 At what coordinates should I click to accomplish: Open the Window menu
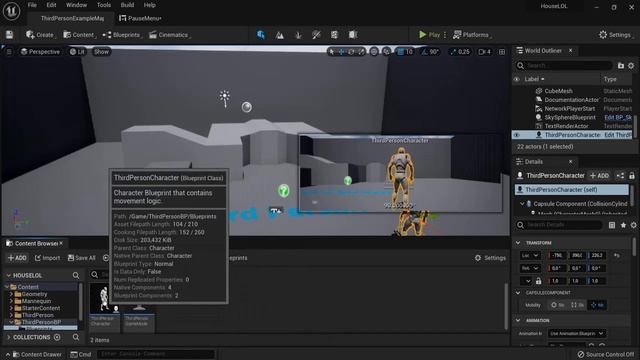click(76, 5)
